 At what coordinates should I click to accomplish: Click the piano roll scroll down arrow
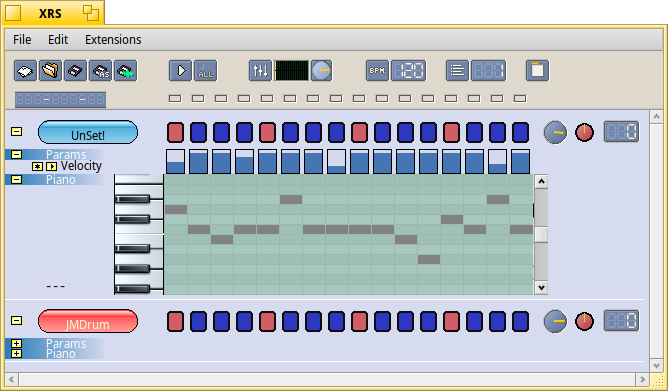[541, 288]
